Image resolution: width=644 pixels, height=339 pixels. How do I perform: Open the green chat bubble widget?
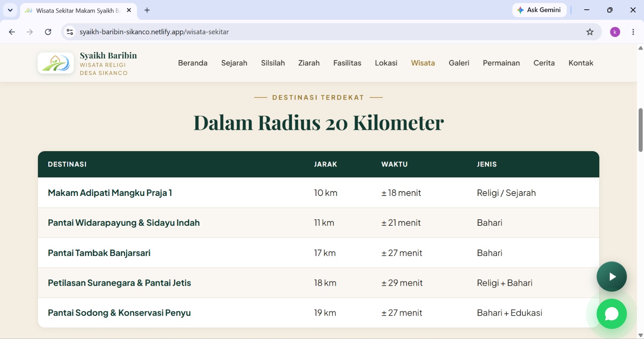tap(611, 314)
